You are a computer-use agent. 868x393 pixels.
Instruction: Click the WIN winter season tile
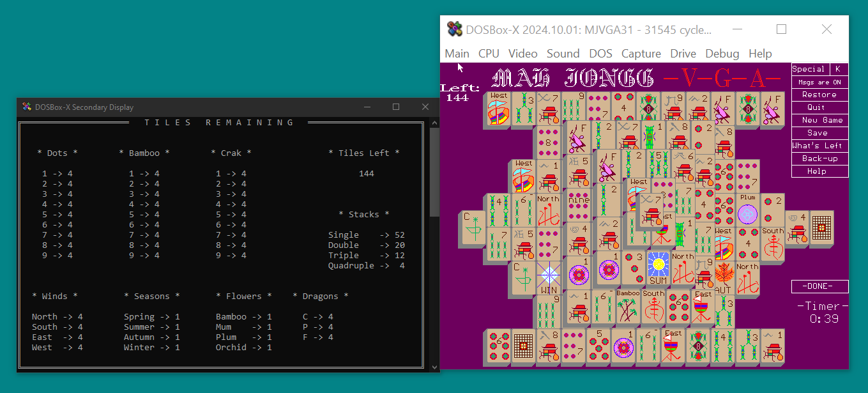(547, 277)
